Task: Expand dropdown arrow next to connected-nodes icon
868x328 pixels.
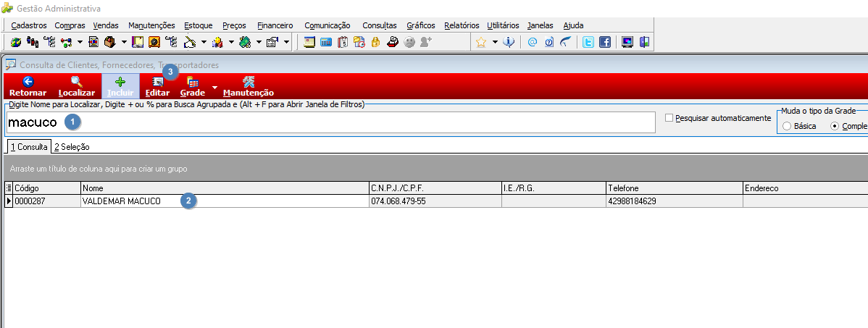Action: (80, 42)
